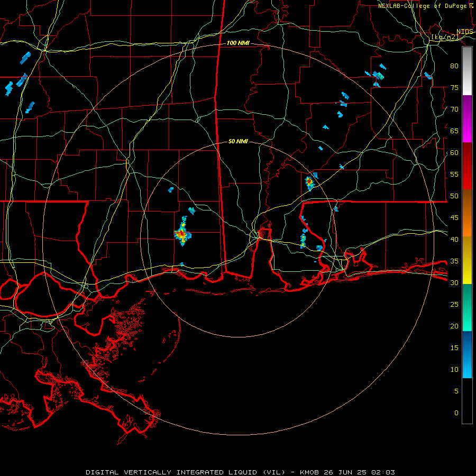Screen dimensions: 476x476
Task: Click the 10 value on the VIL scale
Action: (x=454, y=370)
